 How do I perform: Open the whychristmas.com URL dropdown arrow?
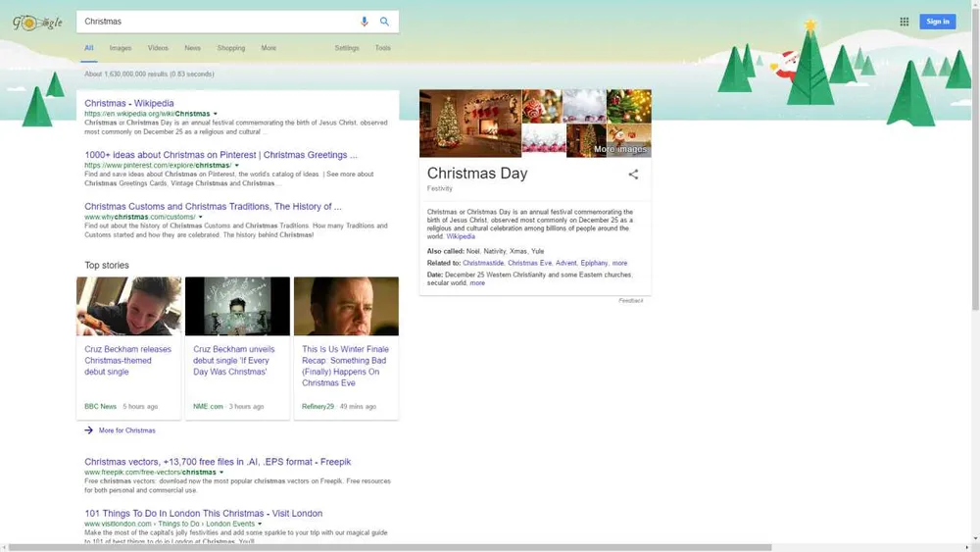[x=201, y=218]
